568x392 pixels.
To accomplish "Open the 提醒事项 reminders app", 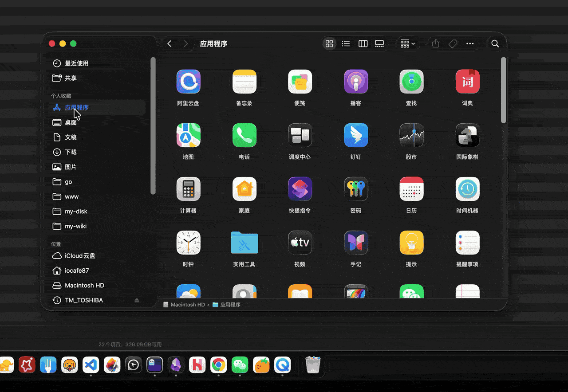I will (x=467, y=243).
